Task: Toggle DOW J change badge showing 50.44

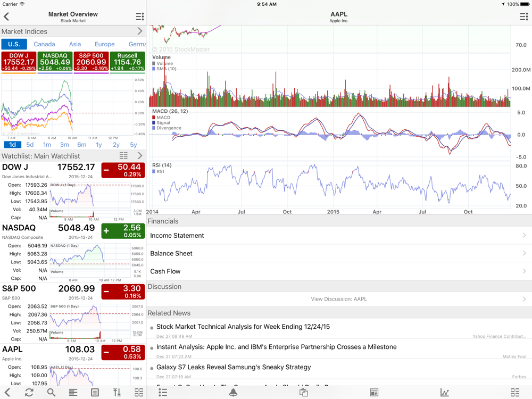Action: (x=123, y=170)
